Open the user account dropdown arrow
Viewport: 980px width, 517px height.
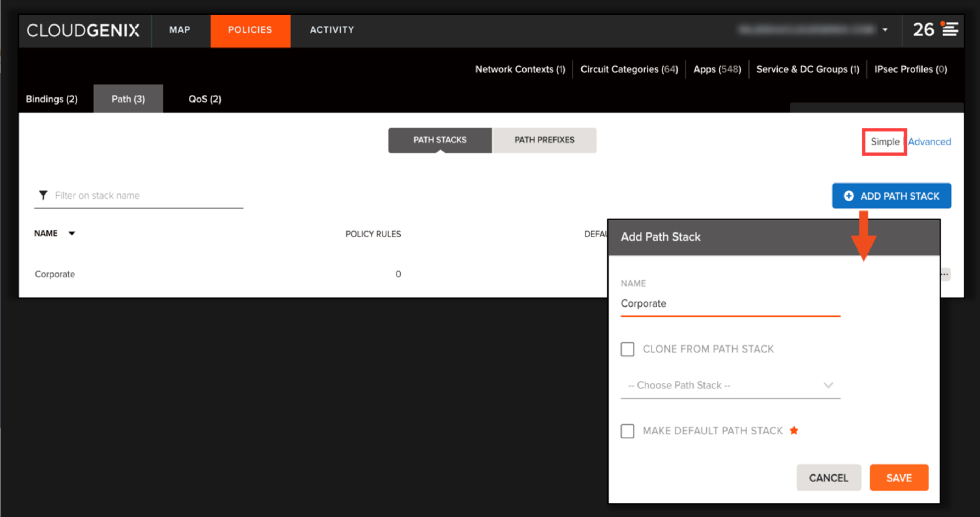885,30
